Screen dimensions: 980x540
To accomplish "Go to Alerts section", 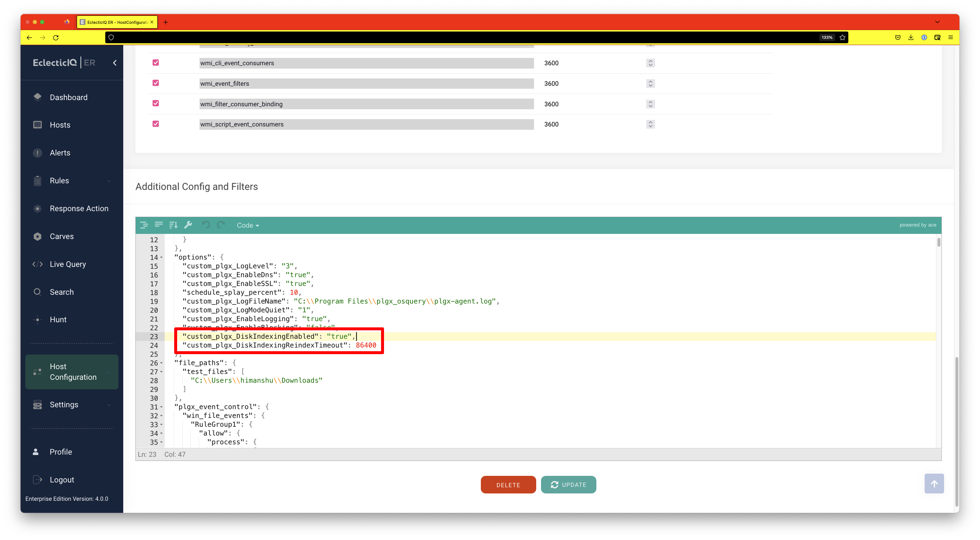I will pyautogui.click(x=60, y=153).
